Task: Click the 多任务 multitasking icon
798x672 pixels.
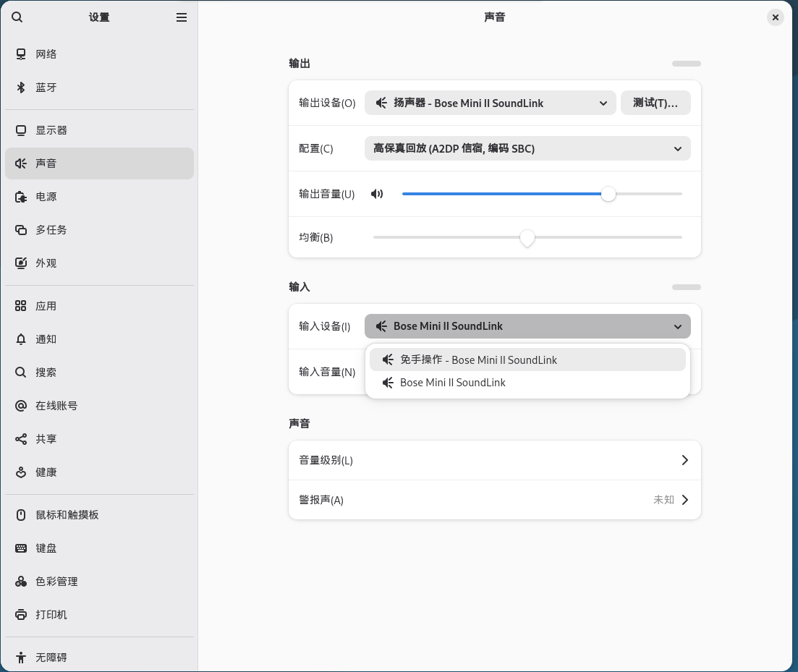Action: click(21, 230)
